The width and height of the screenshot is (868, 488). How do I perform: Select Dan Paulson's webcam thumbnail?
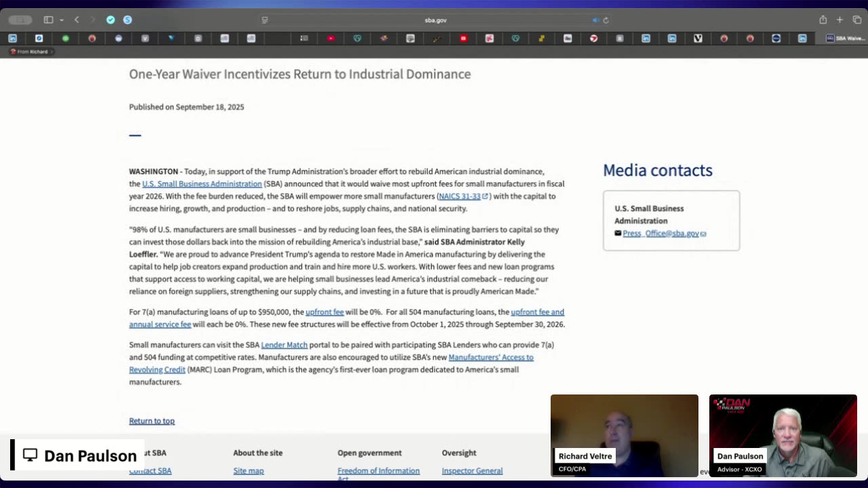tap(783, 436)
